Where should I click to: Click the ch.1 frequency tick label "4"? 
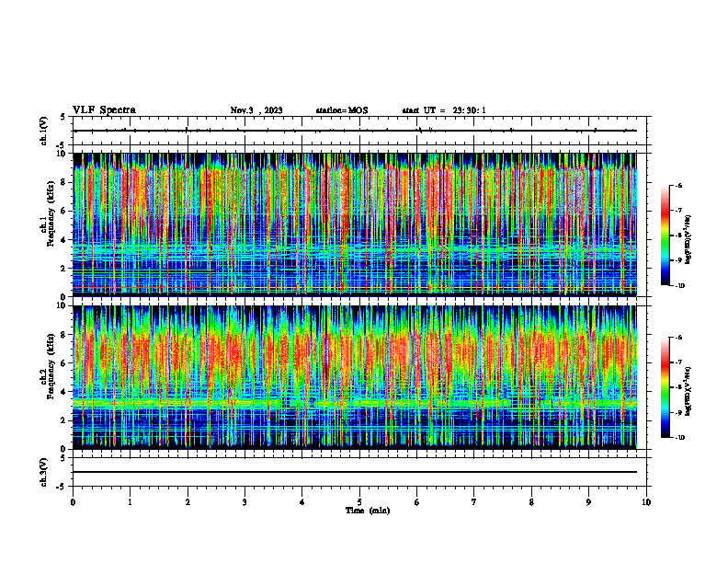click(64, 240)
